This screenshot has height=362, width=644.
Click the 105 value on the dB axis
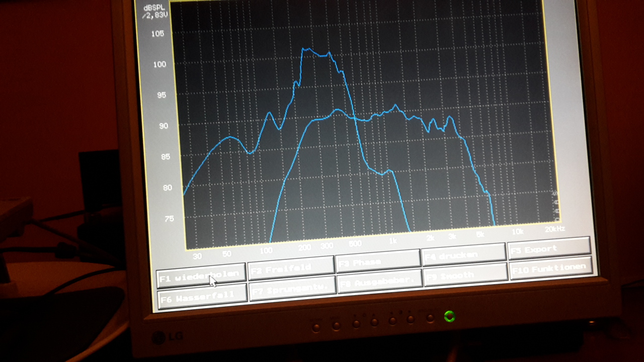(x=158, y=34)
